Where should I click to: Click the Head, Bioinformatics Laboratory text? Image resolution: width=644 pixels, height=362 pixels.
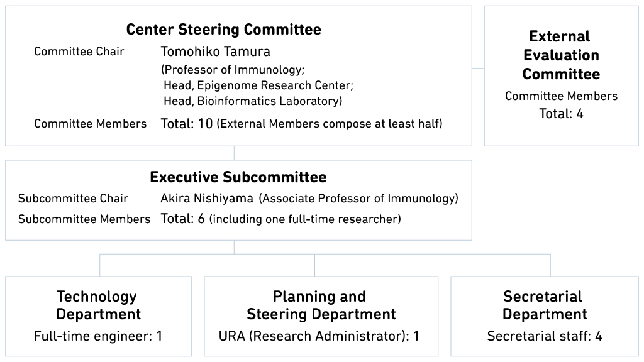[x=252, y=101]
